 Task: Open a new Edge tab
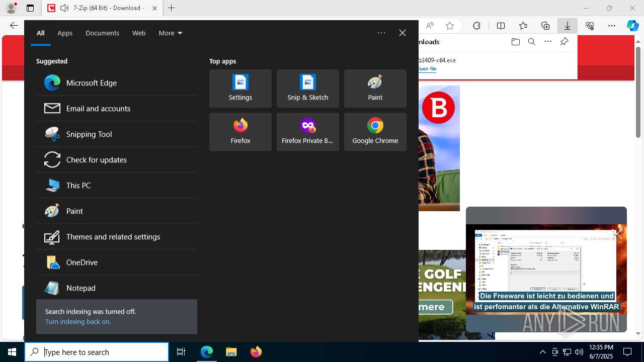pos(172,8)
